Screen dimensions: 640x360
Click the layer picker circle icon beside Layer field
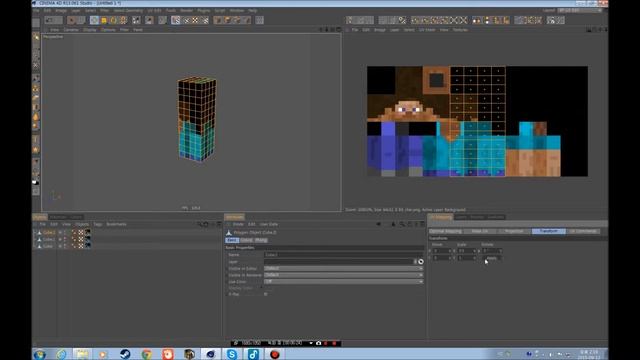(421, 262)
